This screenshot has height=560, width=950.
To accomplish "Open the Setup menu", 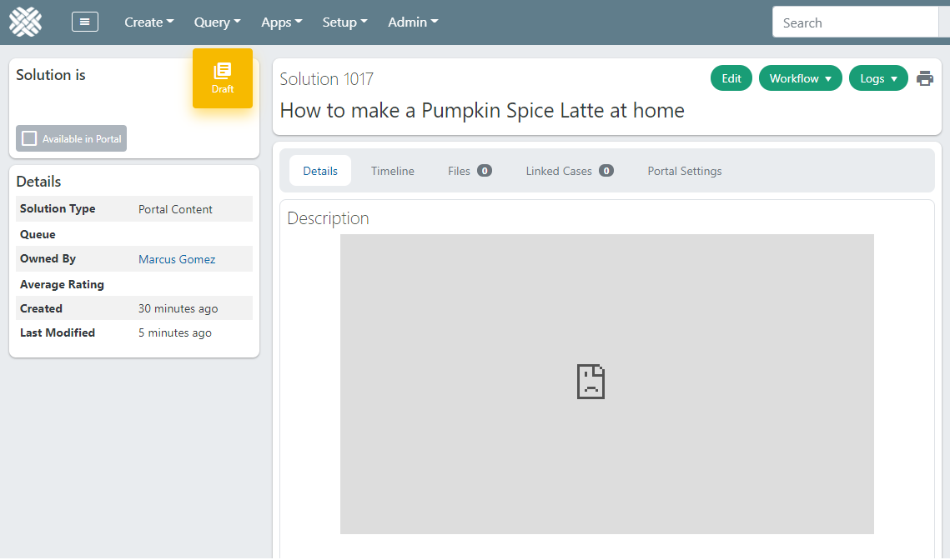I will 344,22.
